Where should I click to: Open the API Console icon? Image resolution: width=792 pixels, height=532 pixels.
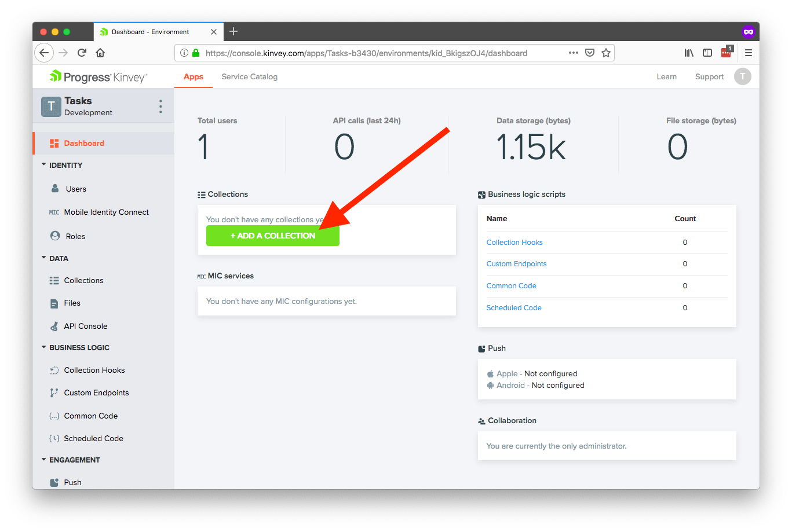[x=54, y=326]
